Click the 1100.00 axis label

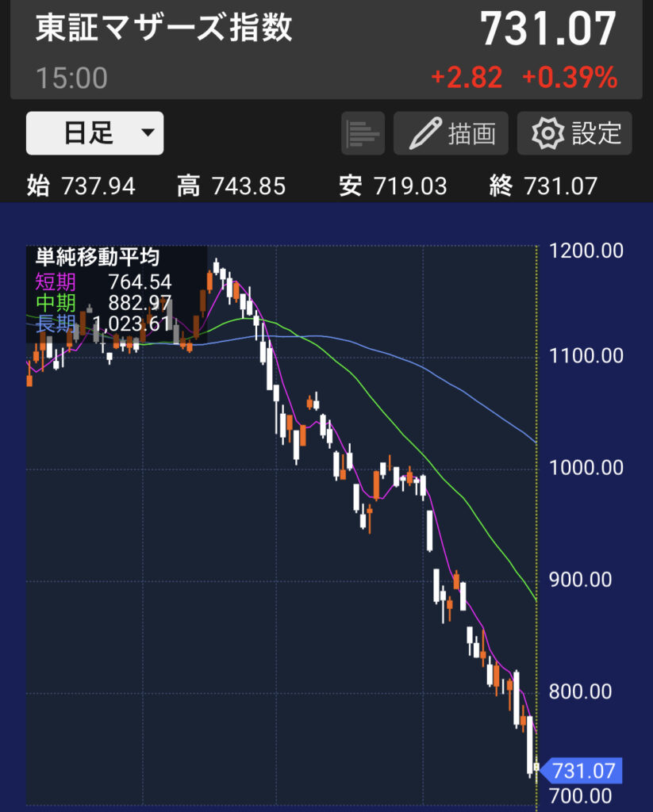586,356
